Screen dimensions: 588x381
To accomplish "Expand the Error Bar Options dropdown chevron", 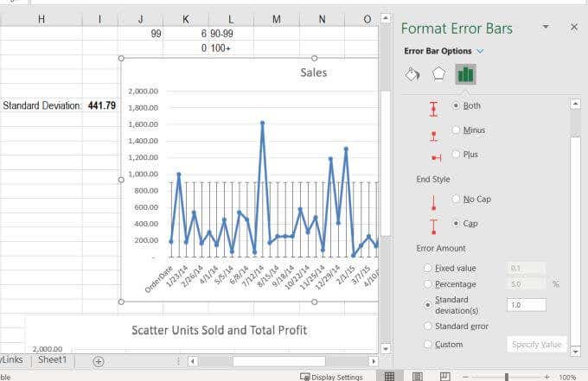I will tap(481, 51).
